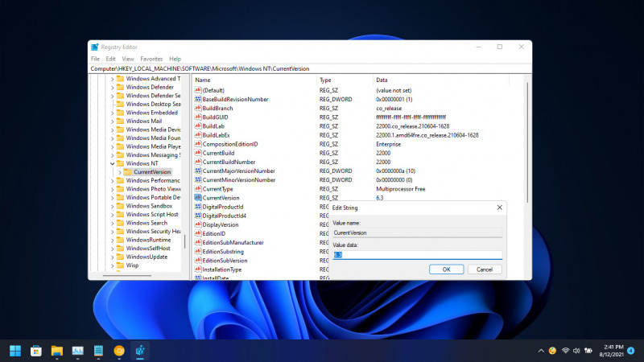Viewport: 644px width, 362px height.
Task: Select the Windows Photo Viewer tree item
Action: pyautogui.click(x=153, y=189)
